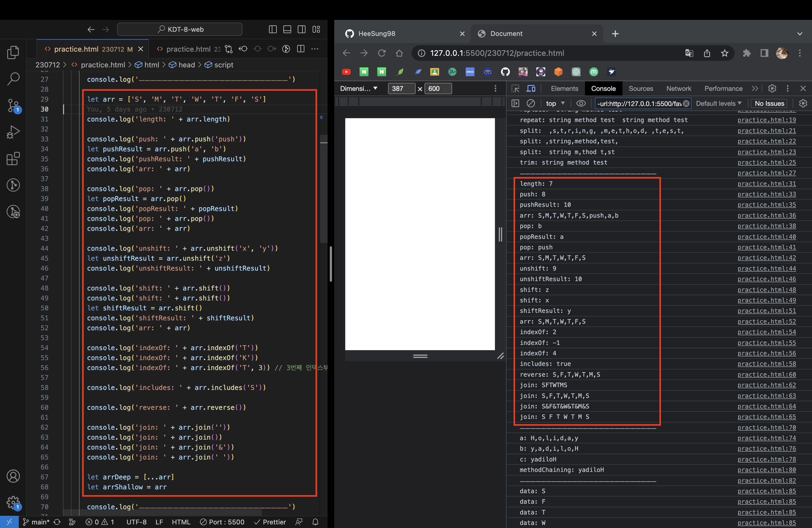
Task: Click the translate page icon
Action: pos(689,53)
